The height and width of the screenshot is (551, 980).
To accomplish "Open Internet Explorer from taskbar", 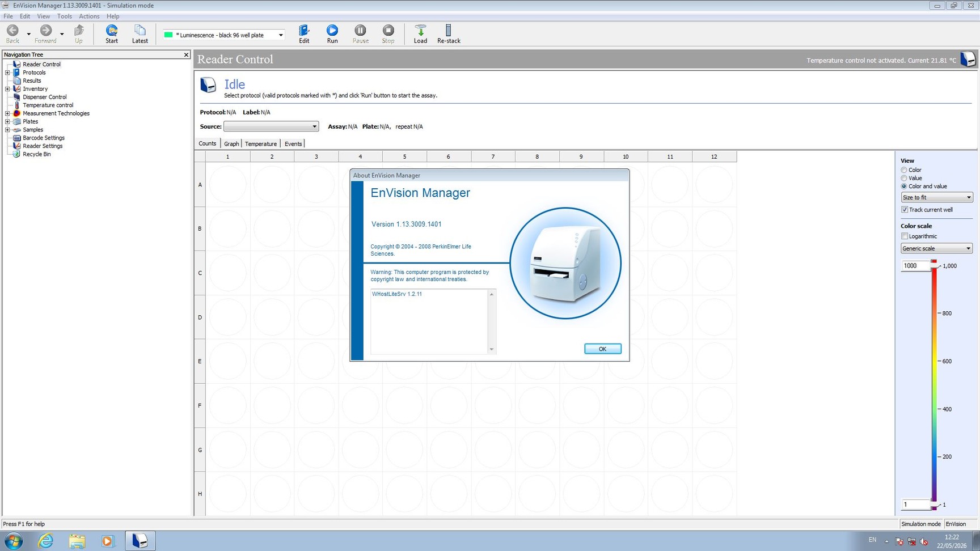I will (x=45, y=541).
